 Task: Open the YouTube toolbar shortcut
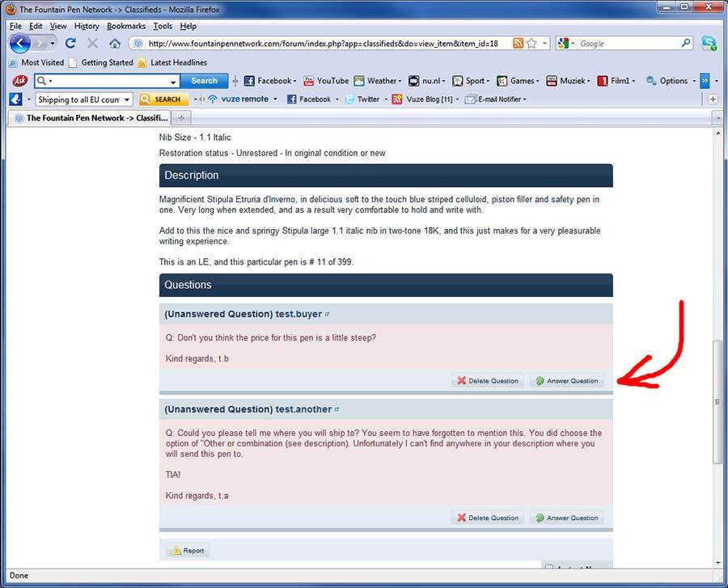pyautogui.click(x=326, y=81)
